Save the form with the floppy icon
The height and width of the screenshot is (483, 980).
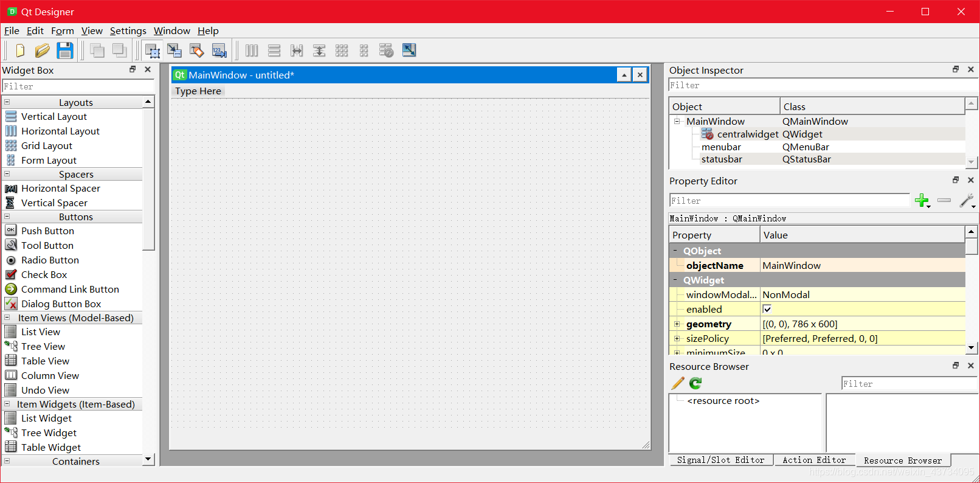point(65,50)
